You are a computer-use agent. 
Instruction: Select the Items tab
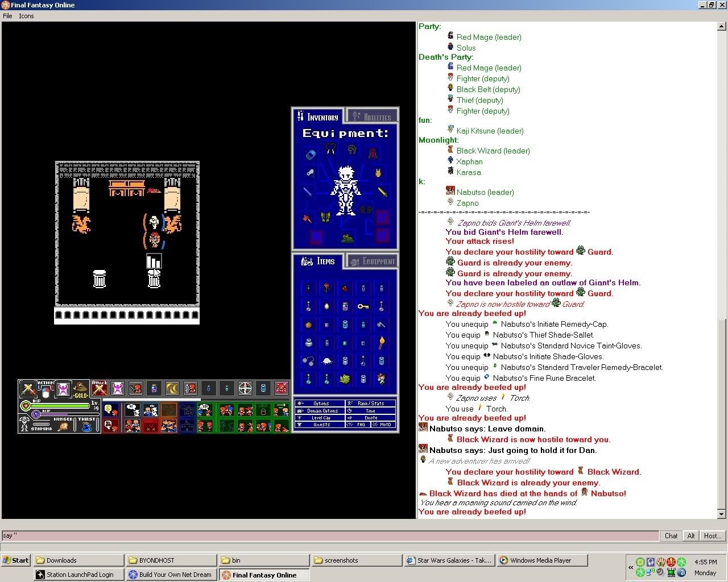click(x=318, y=261)
